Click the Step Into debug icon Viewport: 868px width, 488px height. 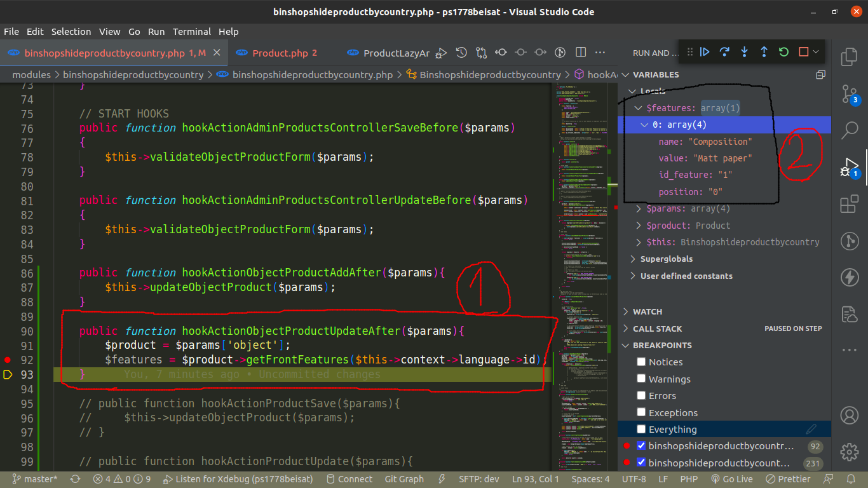pyautogui.click(x=744, y=52)
